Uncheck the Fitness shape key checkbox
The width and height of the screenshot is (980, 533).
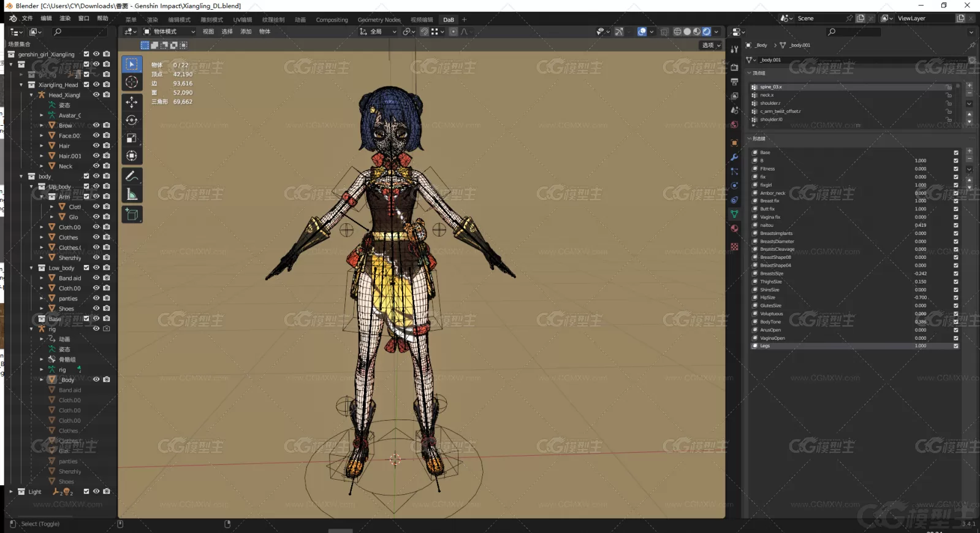click(x=955, y=169)
